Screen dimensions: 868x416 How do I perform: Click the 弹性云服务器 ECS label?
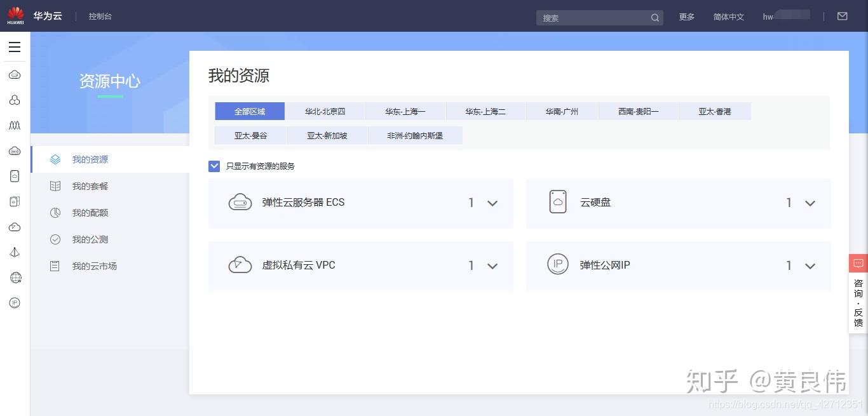(303, 203)
